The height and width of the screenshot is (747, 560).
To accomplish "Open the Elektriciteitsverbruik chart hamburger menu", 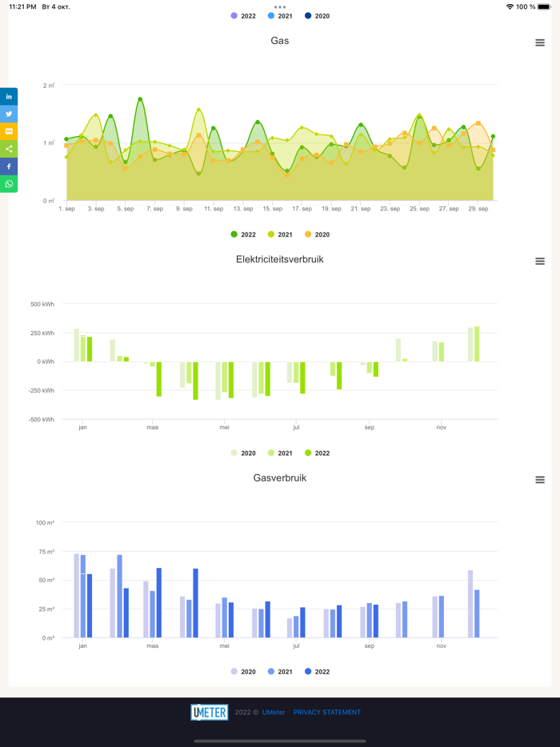I will [x=539, y=261].
